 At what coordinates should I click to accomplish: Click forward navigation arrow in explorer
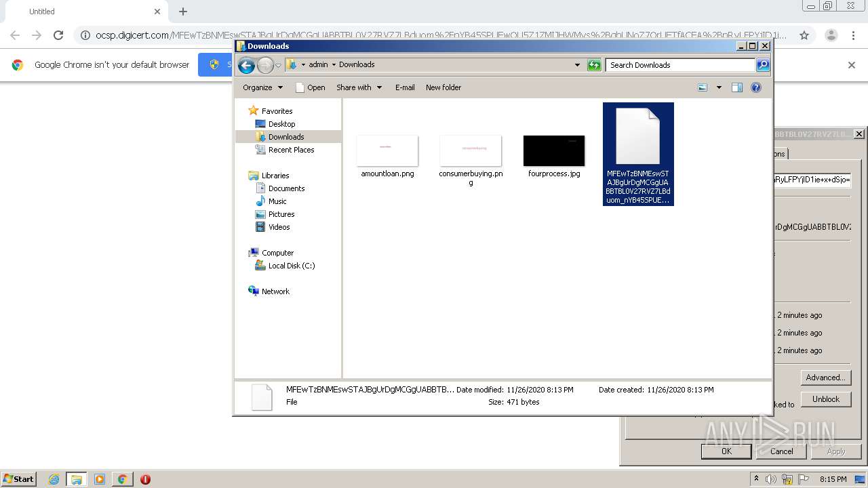point(265,65)
